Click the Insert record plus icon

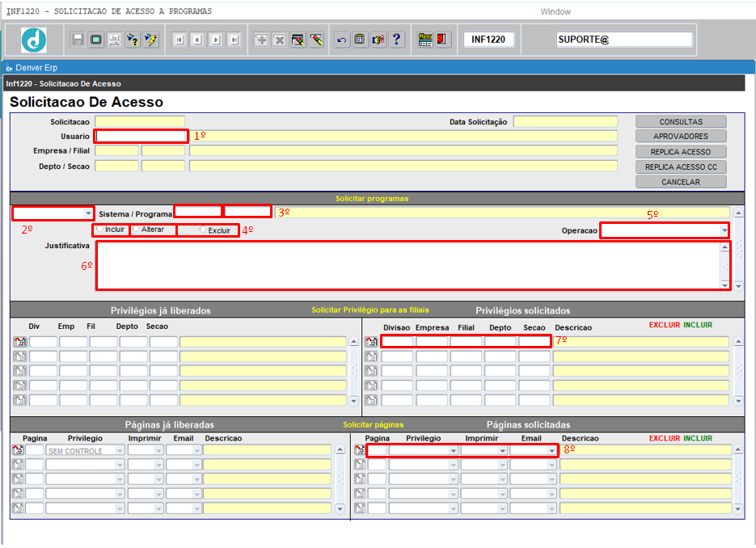coord(261,40)
